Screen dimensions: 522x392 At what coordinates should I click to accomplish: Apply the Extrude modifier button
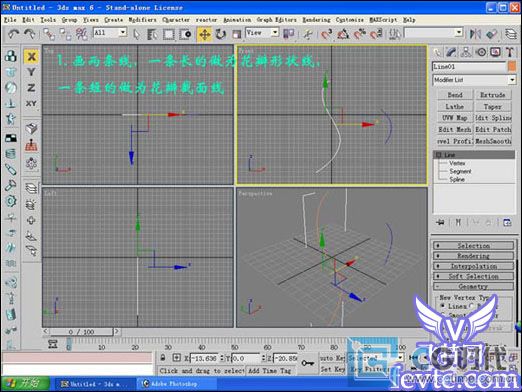tap(493, 95)
